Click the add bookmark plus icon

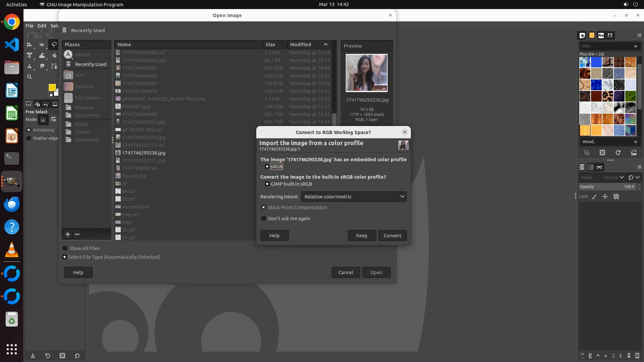pyautogui.click(x=68, y=234)
